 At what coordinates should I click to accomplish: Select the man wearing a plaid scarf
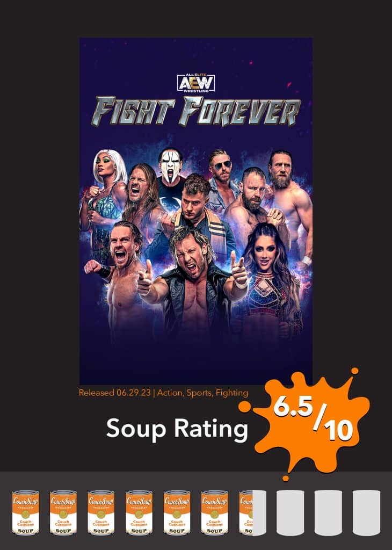click(x=197, y=211)
